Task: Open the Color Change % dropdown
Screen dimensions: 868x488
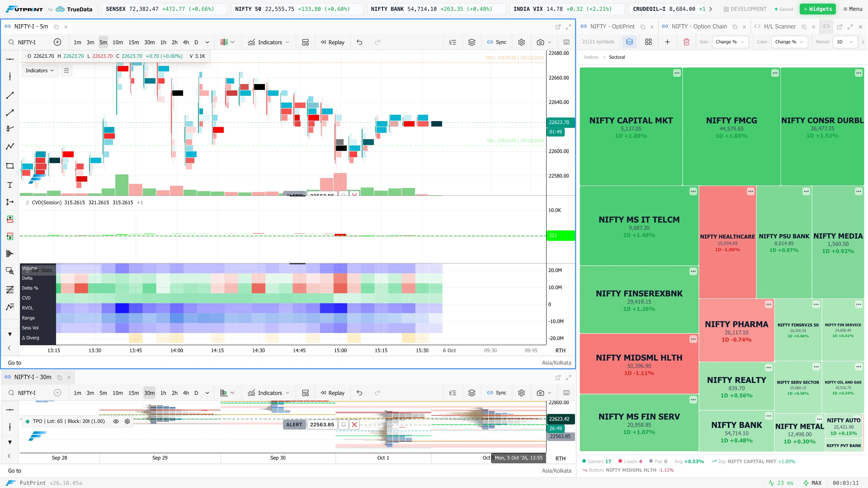Action: [x=790, y=42]
